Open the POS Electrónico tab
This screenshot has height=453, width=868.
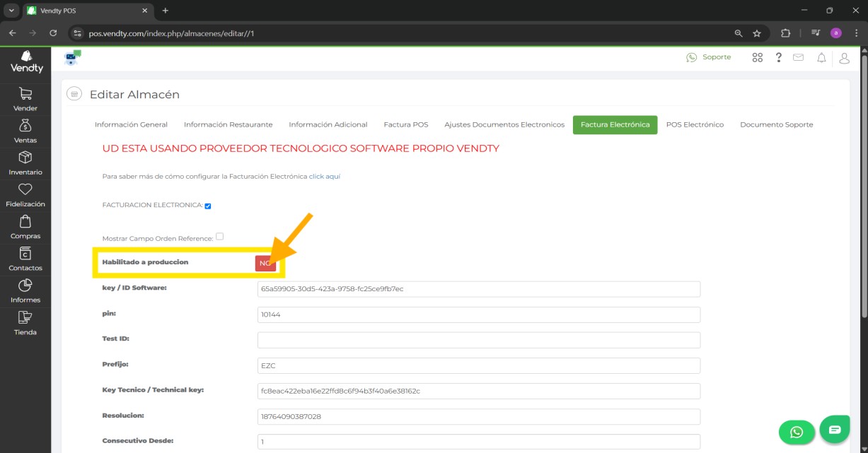click(x=695, y=124)
